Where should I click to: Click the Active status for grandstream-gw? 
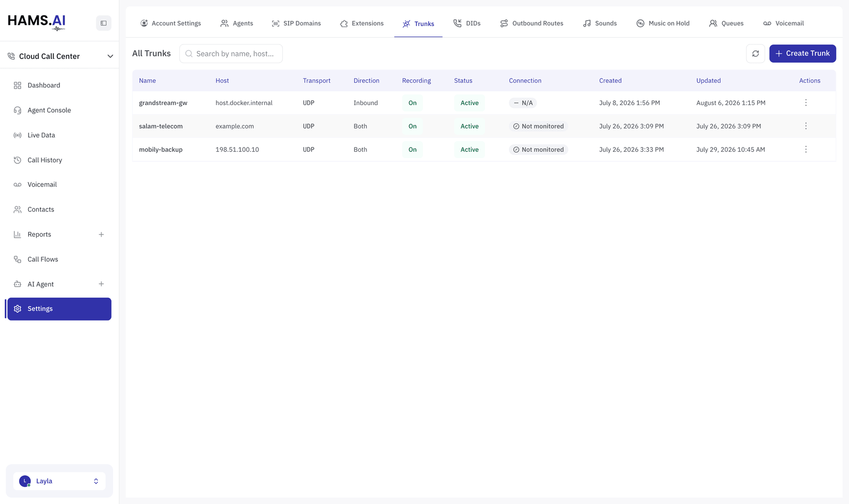point(470,103)
